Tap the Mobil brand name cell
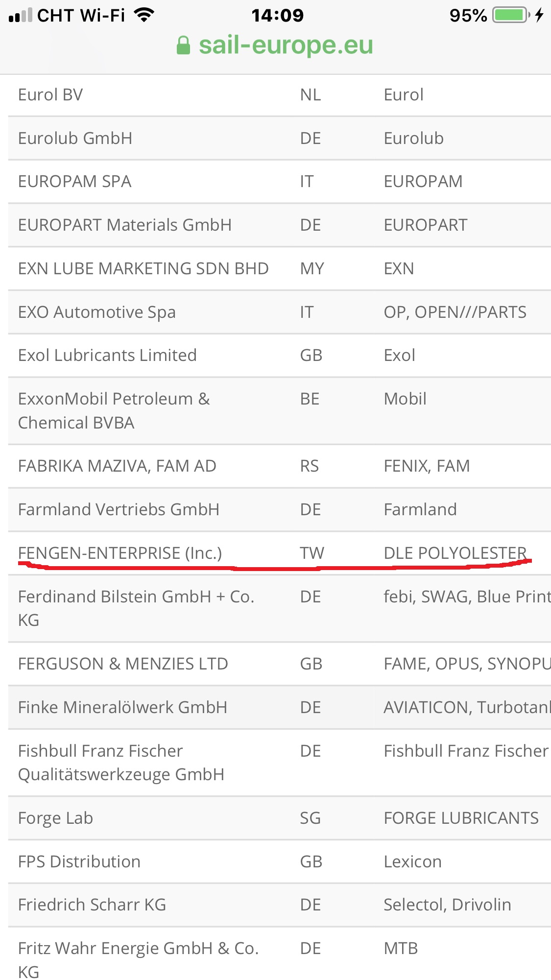 pos(405,399)
